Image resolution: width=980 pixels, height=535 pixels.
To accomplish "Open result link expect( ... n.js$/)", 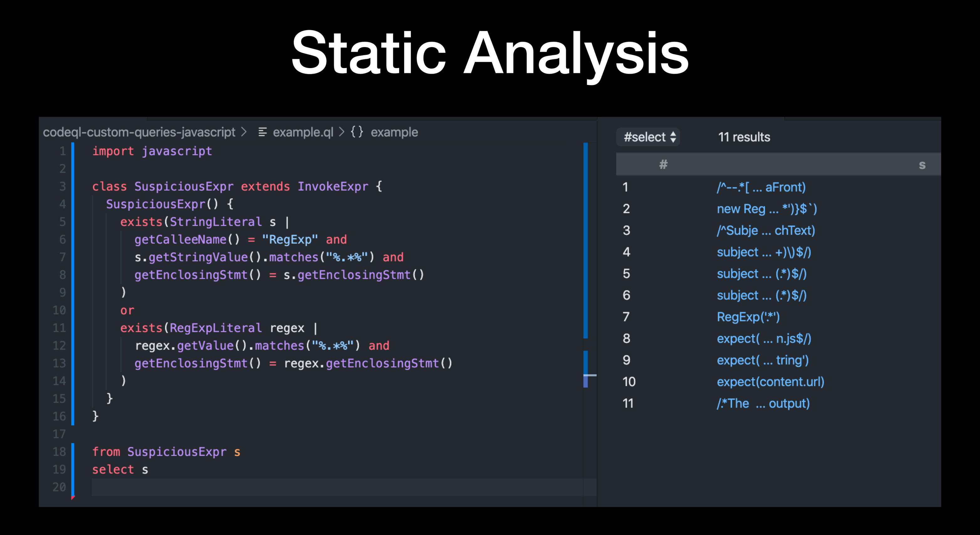I will tap(764, 338).
